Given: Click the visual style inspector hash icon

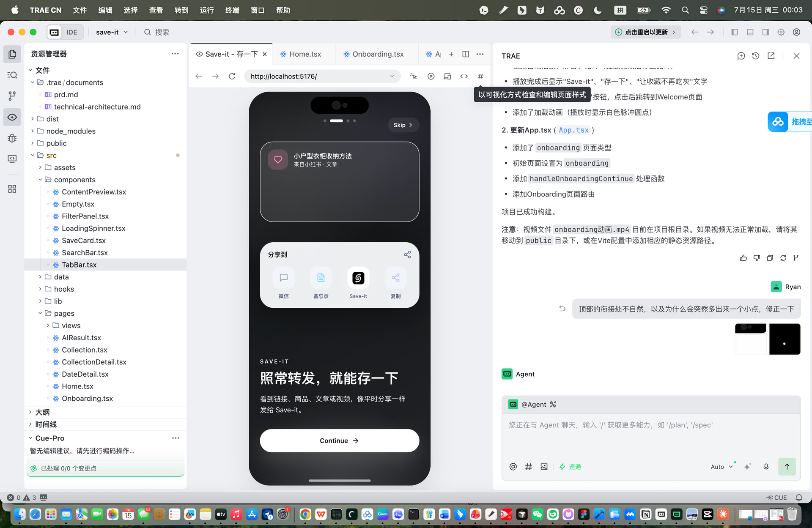Looking at the screenshot, I should [480, 76].
